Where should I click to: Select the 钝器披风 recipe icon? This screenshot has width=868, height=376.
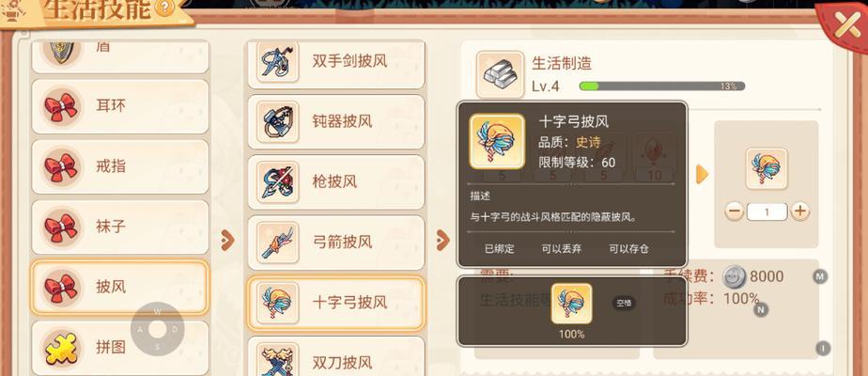pos(277,122)
